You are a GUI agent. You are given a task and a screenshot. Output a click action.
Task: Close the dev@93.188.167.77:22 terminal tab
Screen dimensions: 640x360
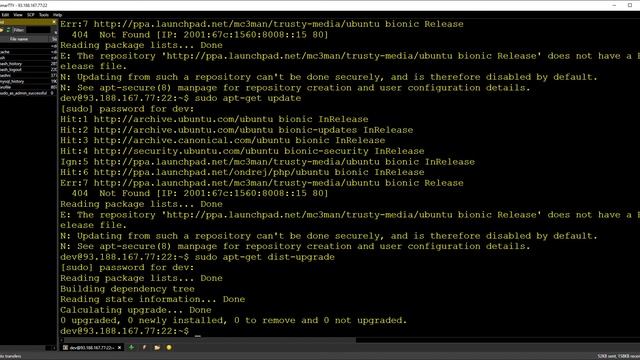pos(119,348)
